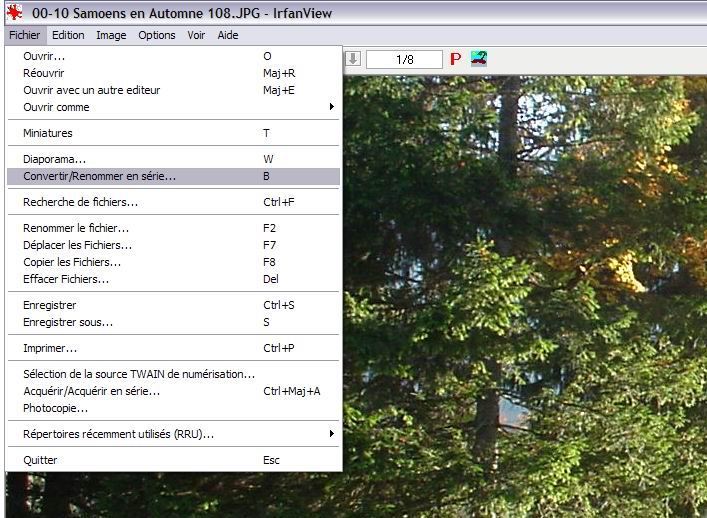Choose Déplacer les Fichiers...
Image resolution: width=707 pixels, height=518 pixels.
point(174,245)
